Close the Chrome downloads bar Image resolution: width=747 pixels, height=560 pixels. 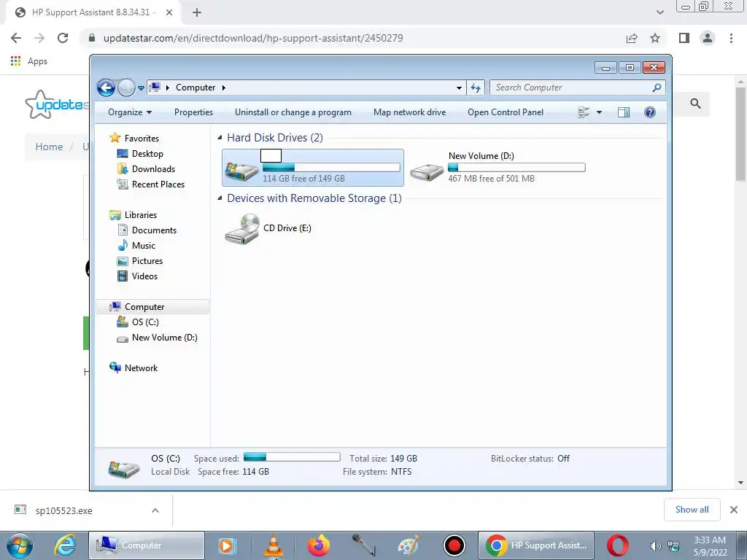point(734,510)
